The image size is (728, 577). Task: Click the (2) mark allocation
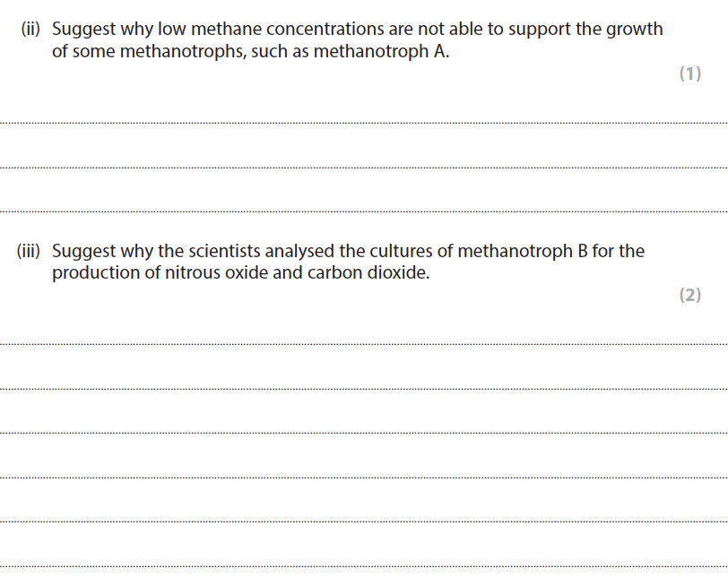coord(689,295)
